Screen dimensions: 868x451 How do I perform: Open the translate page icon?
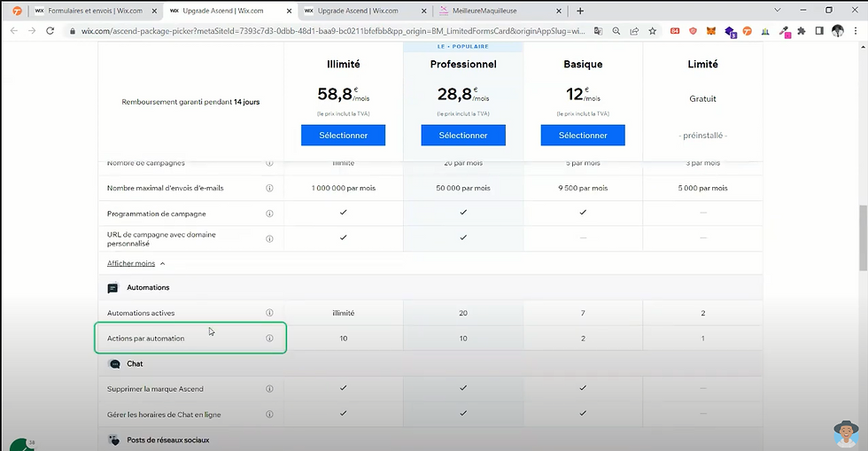tap(598, 31)
